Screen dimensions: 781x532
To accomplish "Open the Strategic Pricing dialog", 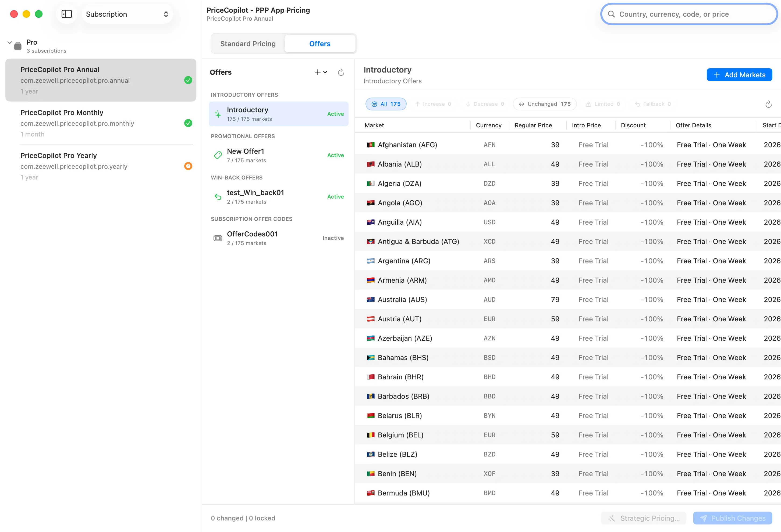I will [x=644, y=518].
